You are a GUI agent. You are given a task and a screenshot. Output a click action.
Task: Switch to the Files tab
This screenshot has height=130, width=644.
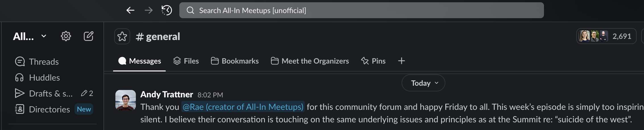186,61
